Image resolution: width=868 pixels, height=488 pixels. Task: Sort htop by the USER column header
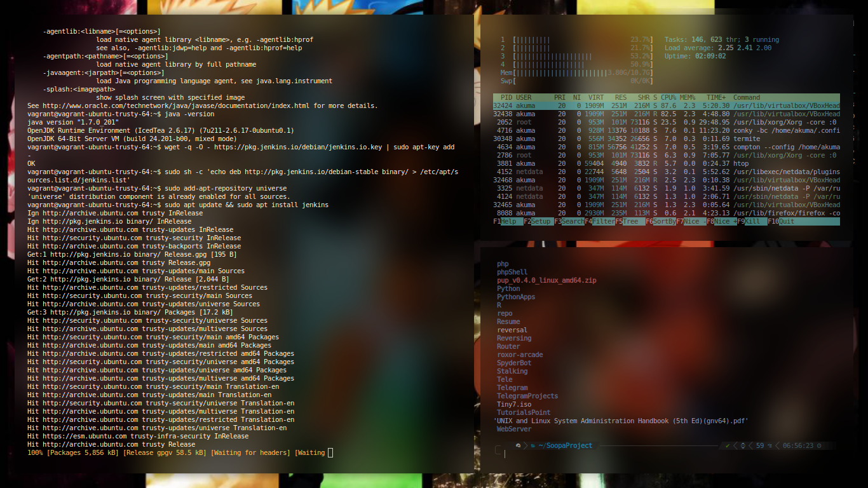(524, 97)
